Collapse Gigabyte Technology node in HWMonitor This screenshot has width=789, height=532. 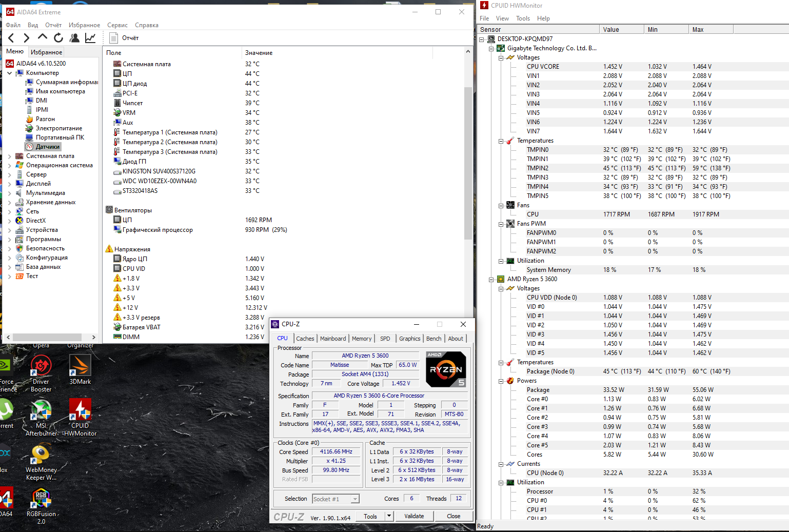point(491,48)
